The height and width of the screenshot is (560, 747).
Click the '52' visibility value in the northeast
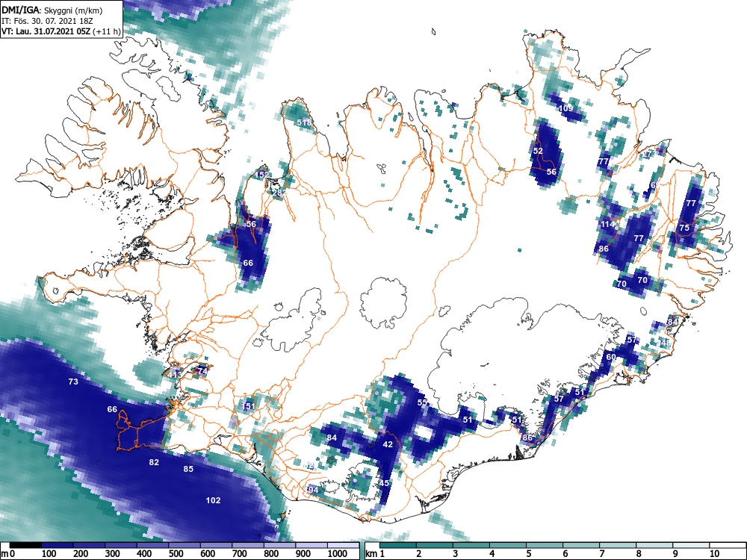[538, 151]
